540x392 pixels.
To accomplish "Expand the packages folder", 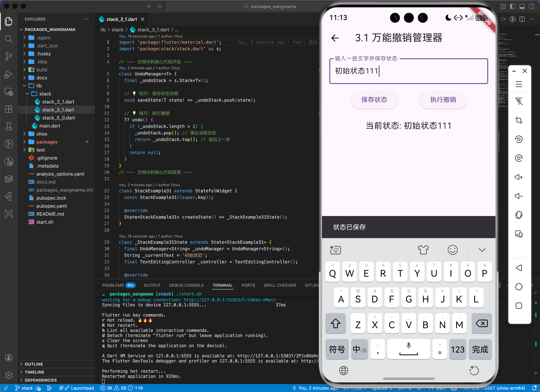I will 47,142.
